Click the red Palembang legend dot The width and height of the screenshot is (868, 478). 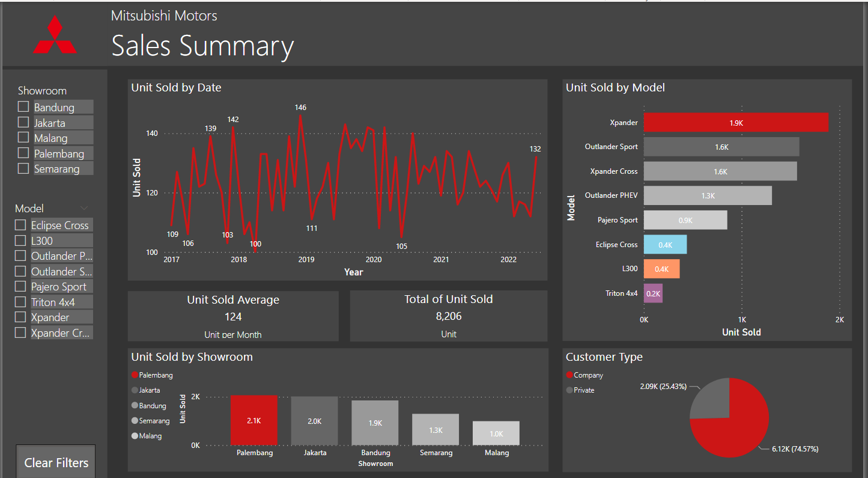point(136,375)
